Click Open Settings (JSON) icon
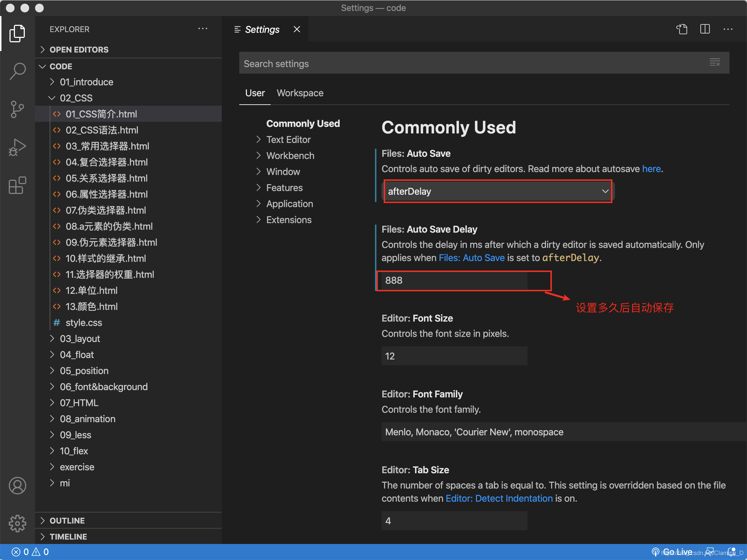Screen dimensions: 747x560 point(682,29)
